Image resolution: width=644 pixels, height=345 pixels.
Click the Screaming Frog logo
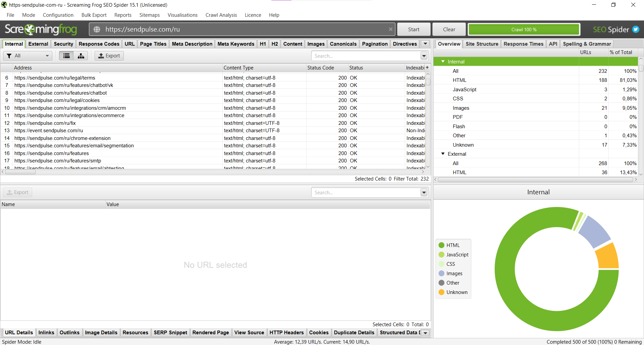[41, 30]
